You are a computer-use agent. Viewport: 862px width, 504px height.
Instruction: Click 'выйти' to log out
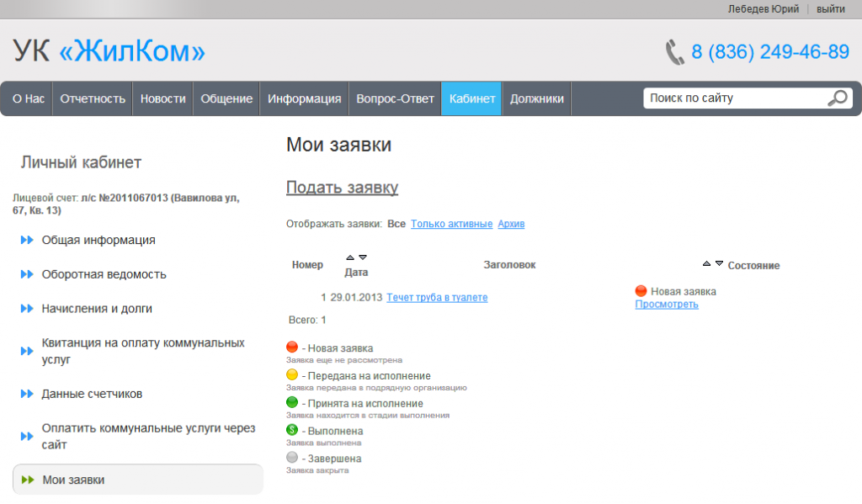[830, 8]
